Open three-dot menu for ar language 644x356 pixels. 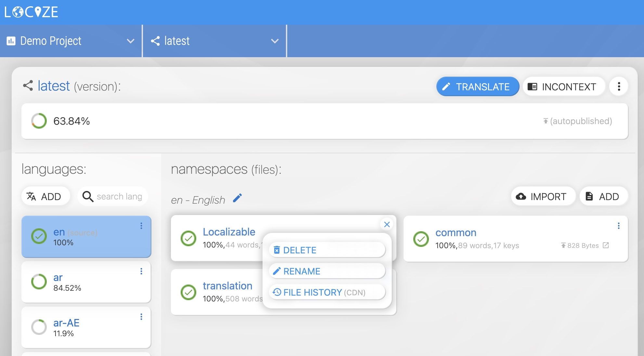tap(141, 271)
